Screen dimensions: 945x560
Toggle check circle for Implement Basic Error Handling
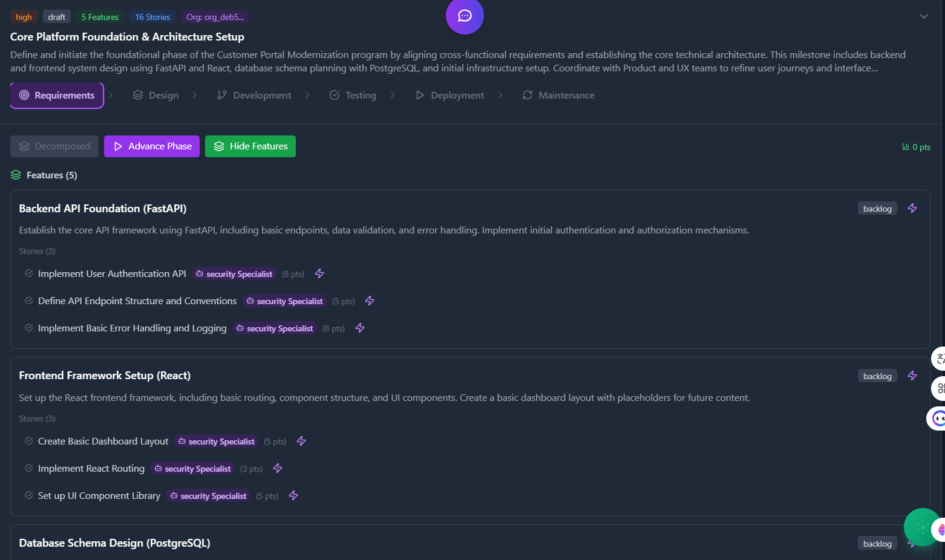pos(28,328)
